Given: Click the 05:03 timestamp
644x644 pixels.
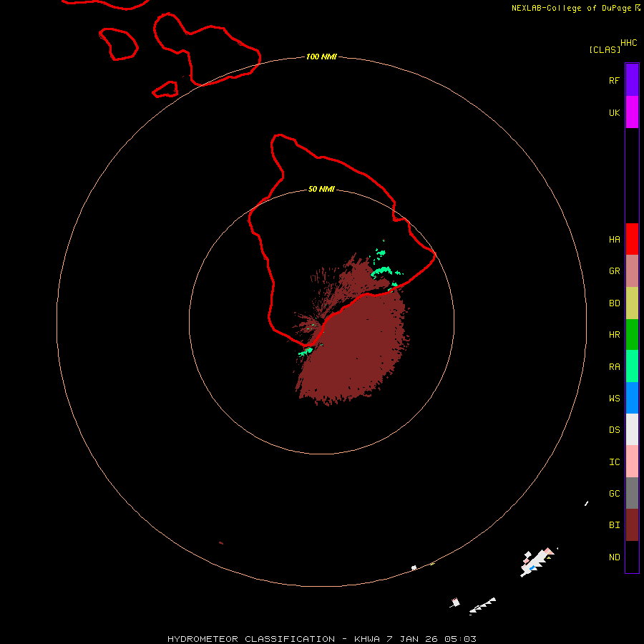Looking at the screenshot, I should click(460, 639).
